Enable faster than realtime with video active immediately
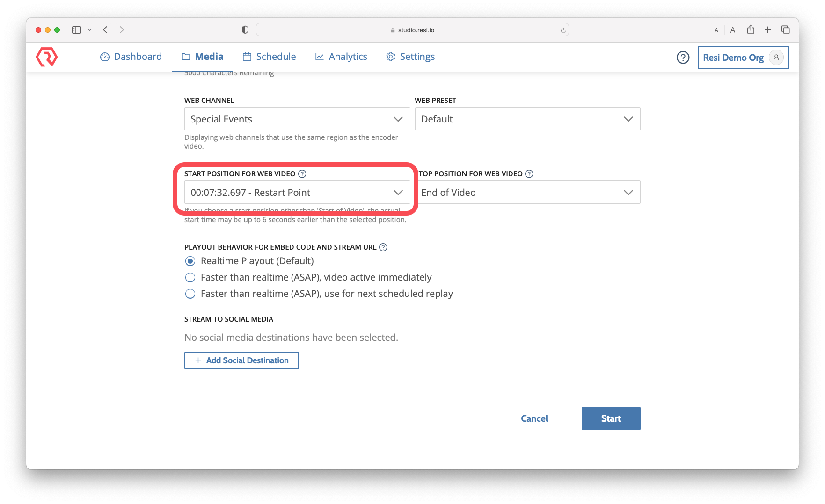The height and width of the screenshot is (504, 825). [190, 277]
